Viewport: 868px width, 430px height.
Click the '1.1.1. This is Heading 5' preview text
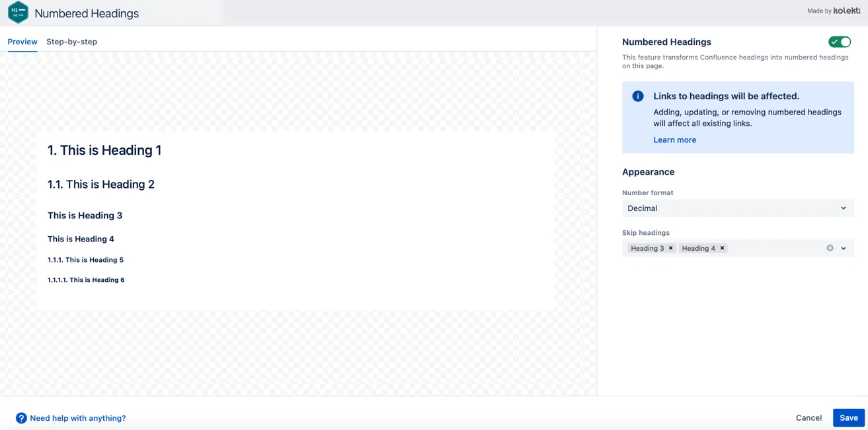(x=85, y=260)
